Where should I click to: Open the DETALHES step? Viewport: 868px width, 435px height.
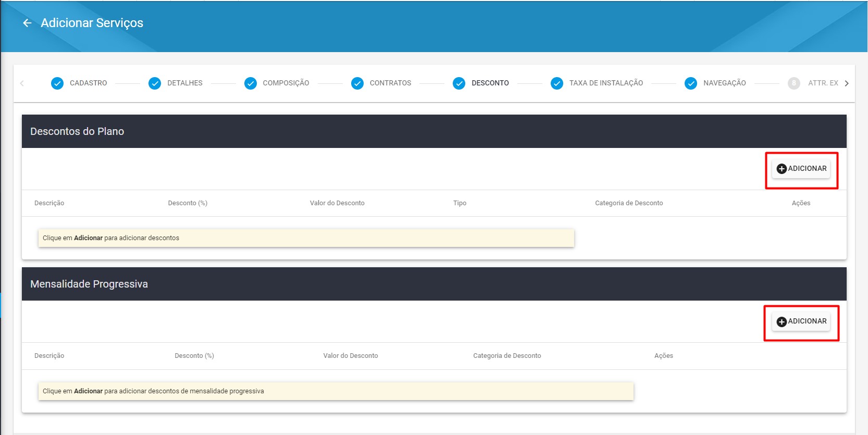coord(185,83)
